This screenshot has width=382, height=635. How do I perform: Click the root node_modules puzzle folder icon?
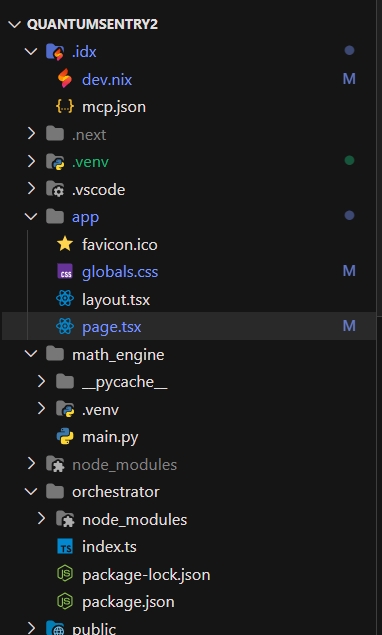[x=55, y=464]
